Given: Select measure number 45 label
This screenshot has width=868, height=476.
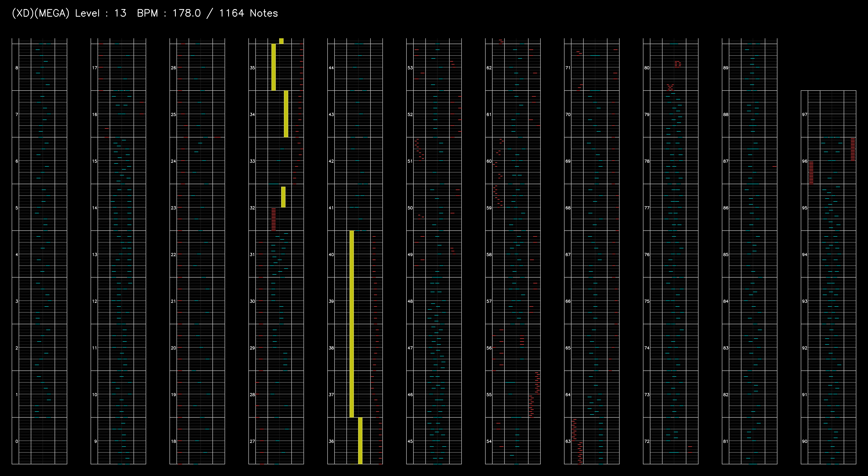Looking at the screenshot, I should pos(410,441).
